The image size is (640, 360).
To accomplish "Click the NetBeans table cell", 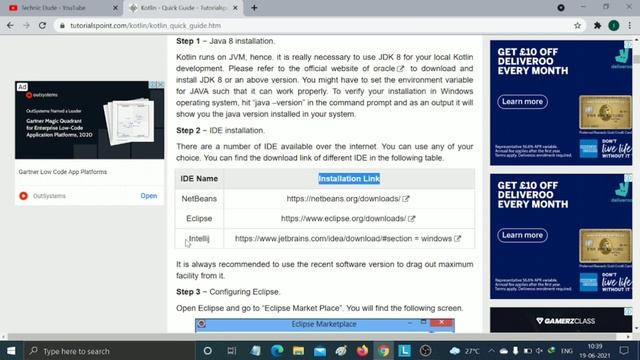I will pyautogui.click(x=199, y=199).
